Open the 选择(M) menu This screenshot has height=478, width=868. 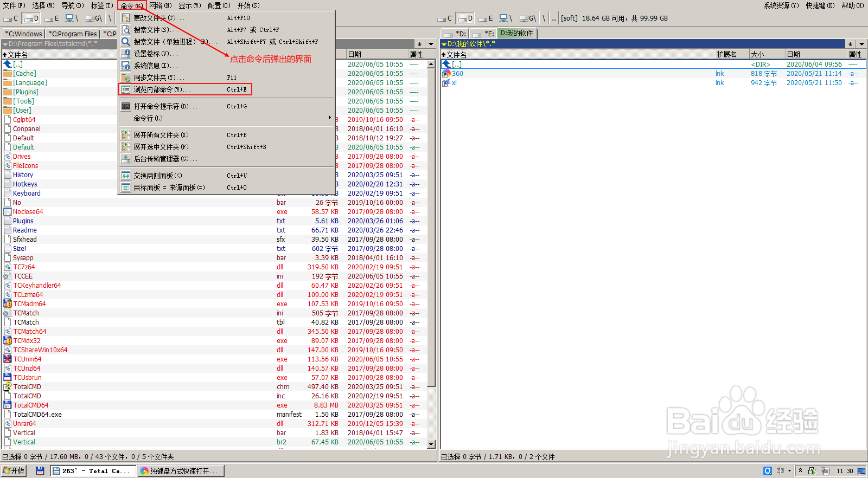click(x=43, y=5)
